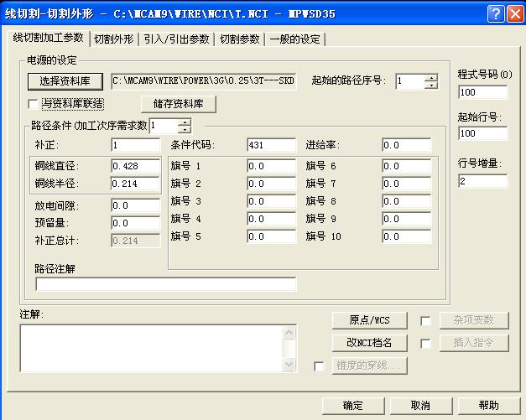Click the library path field C:\MCAM9\WIRE\POWER
This screenshot has width=526, height=420.
pyautogui.click(x=204, y=81)
